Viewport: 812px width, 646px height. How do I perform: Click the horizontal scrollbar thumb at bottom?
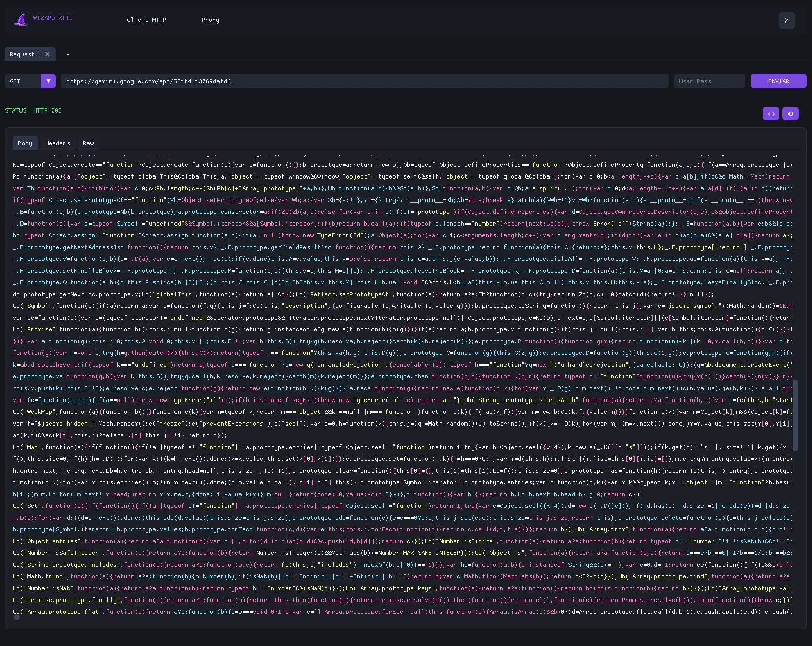point(17,617)
